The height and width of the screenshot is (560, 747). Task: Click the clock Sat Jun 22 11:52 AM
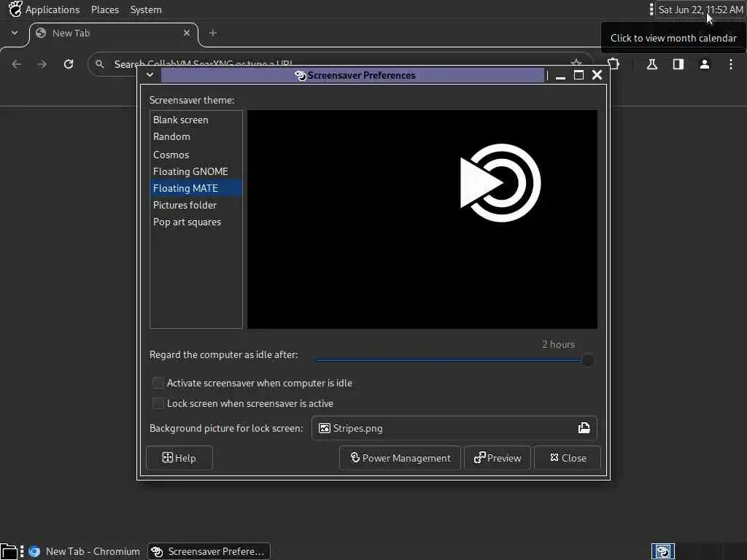[x=700, y=9]
